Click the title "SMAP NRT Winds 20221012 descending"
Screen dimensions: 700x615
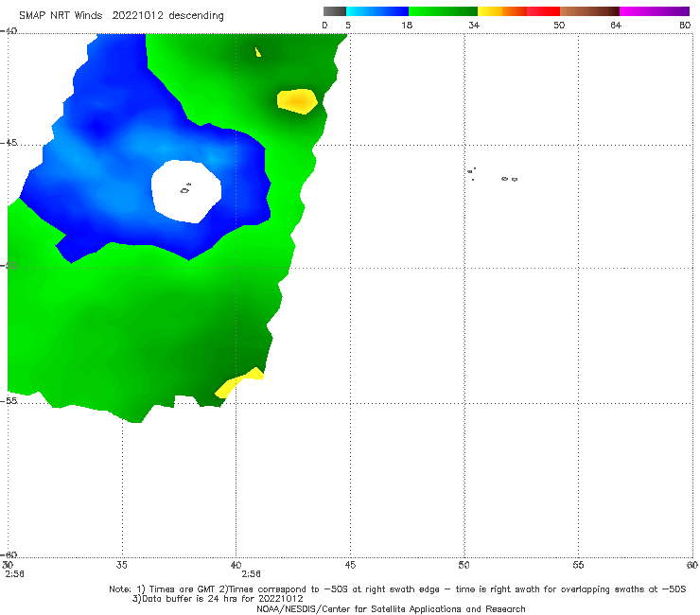[121, 16]
